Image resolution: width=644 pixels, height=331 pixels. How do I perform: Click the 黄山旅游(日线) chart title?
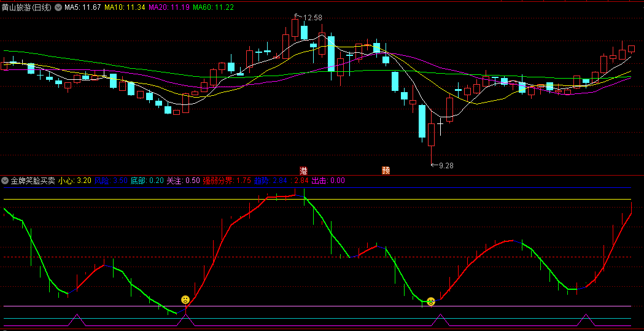click(26, 7)
